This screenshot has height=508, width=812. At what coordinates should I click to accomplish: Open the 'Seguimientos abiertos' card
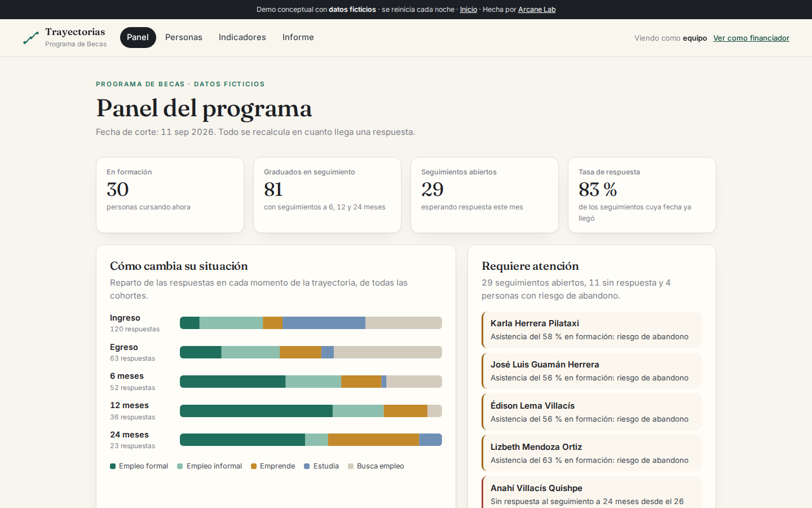click(x=484, y=195)
